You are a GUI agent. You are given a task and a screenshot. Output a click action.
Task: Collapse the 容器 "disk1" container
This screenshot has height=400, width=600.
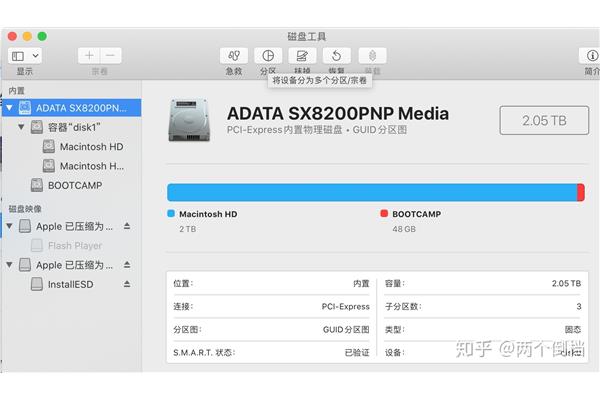[21, 127]
